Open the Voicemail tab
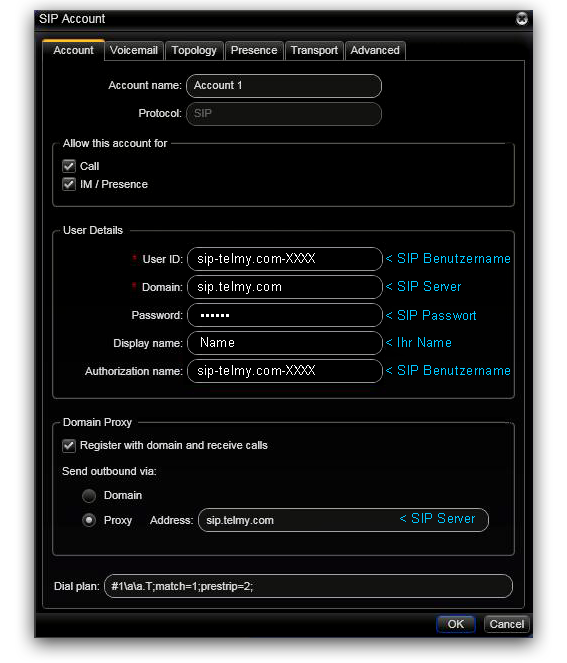The width and height of the screenshot is (567, 663). (x=134, y=51)
